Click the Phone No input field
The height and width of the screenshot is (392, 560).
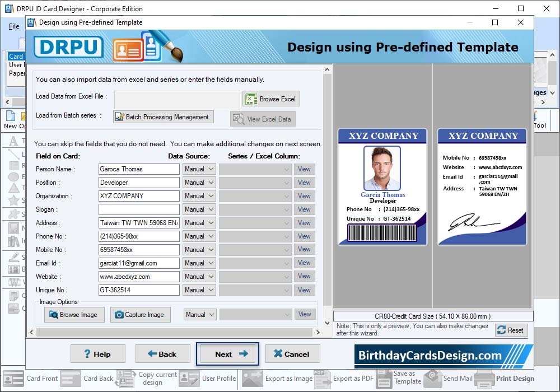click(x=139, y=236)
